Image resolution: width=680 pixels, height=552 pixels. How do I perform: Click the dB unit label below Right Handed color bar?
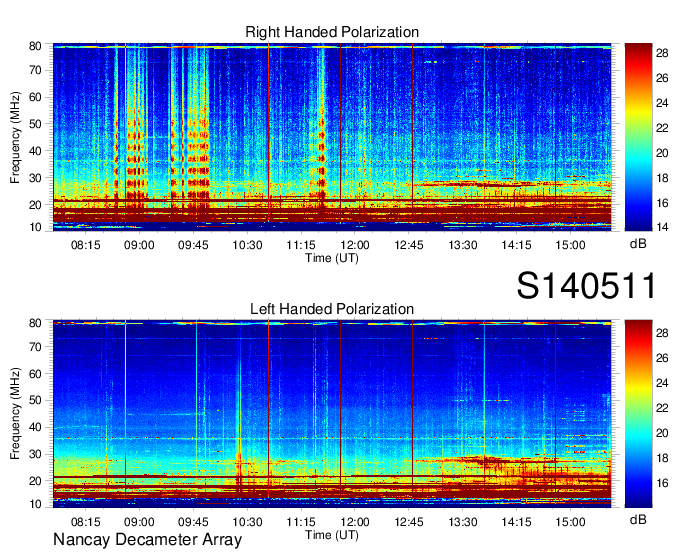638,244
